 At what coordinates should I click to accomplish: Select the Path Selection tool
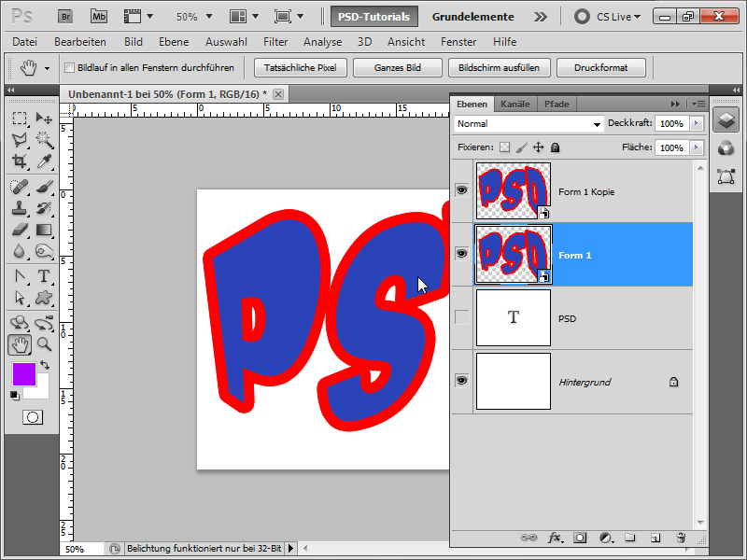[19, 298]
